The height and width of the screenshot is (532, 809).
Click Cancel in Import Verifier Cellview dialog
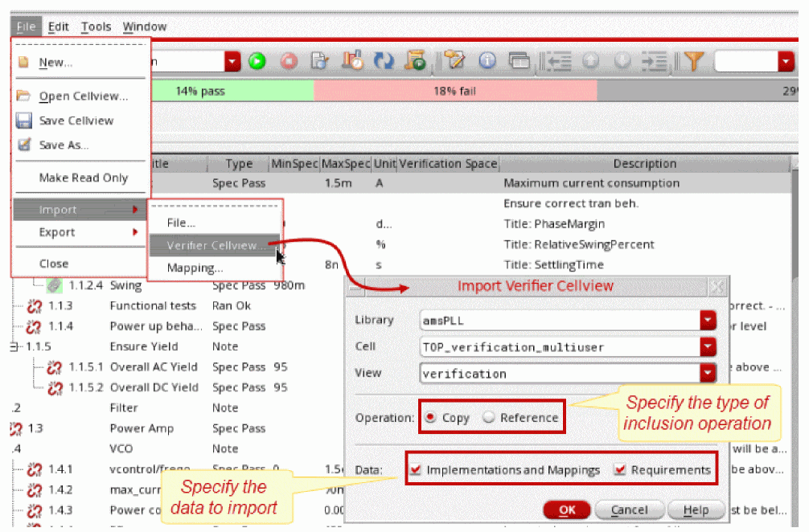[629, 509]
